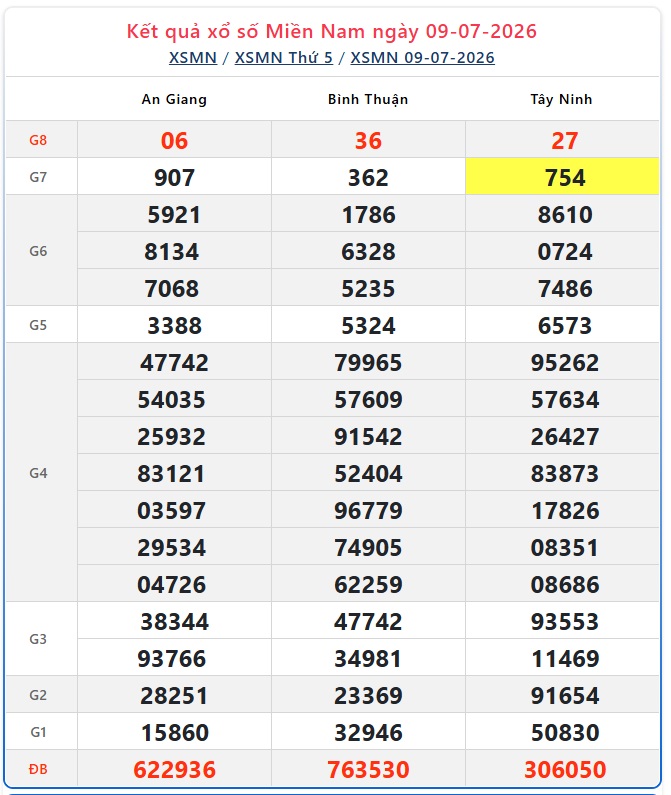Open the XSMN breadcrumb link

[x=193, y=58]
